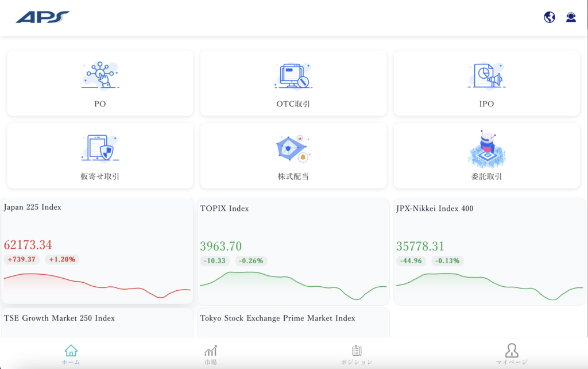Click the 62173.34 index value

28,245
